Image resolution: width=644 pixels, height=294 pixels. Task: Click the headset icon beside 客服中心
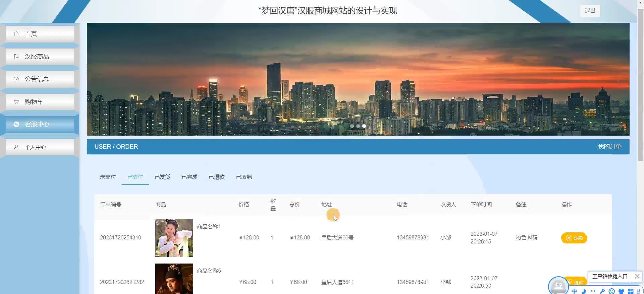pos(16,124)
